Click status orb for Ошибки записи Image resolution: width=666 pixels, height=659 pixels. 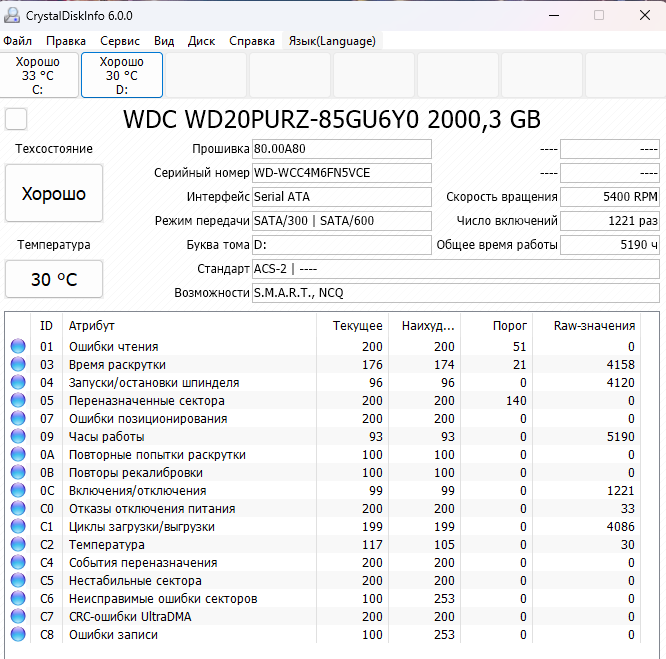point(18,635)
